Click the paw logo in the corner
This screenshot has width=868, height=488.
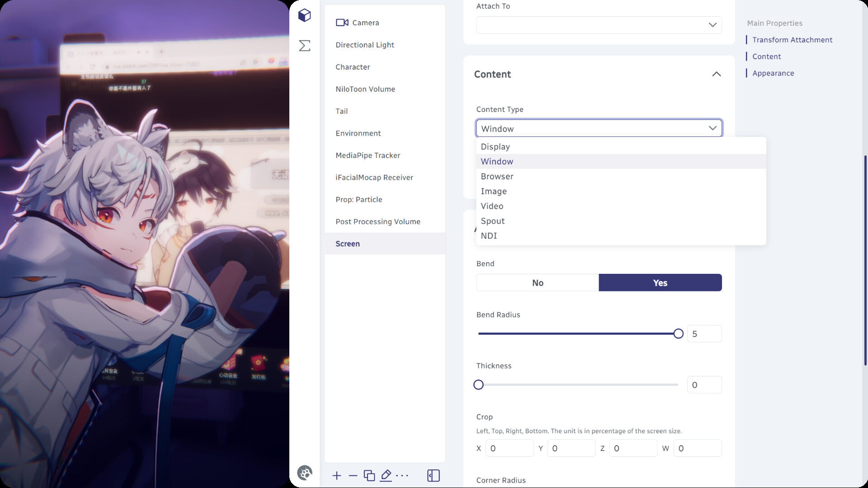point(305,472)
